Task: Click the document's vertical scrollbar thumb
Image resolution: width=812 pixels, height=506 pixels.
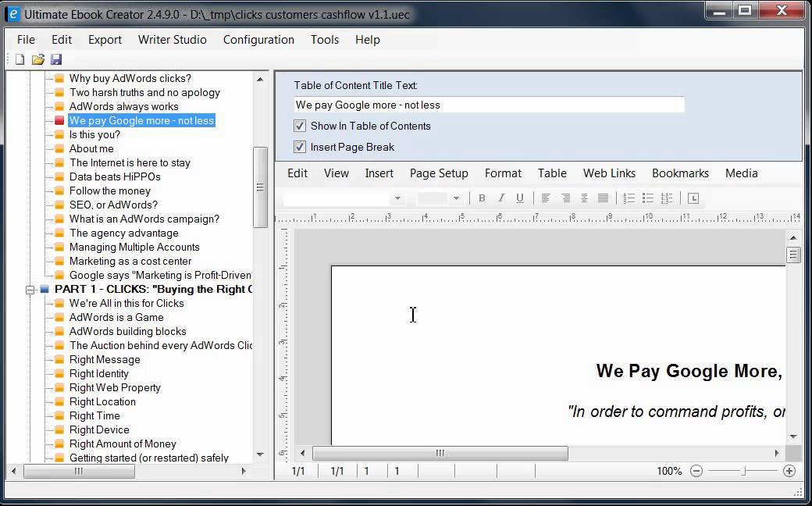Action: coord(793,255)
